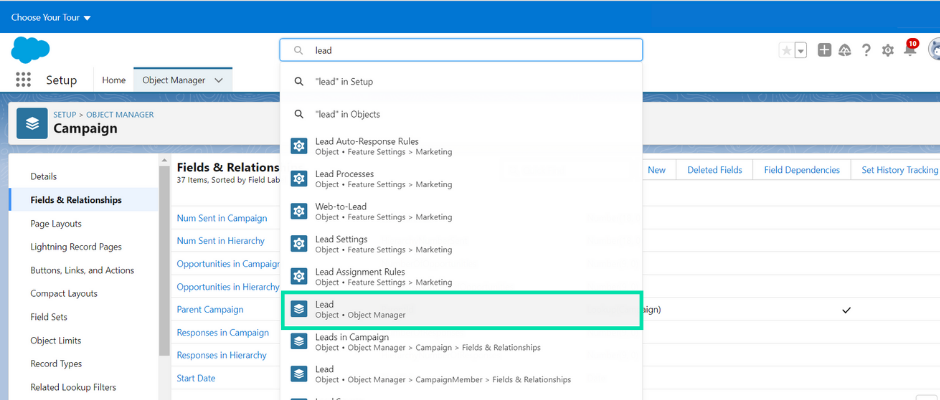Select Lead Assignment Rules search result
Screen dimensions: 940x400
point(461,276)
